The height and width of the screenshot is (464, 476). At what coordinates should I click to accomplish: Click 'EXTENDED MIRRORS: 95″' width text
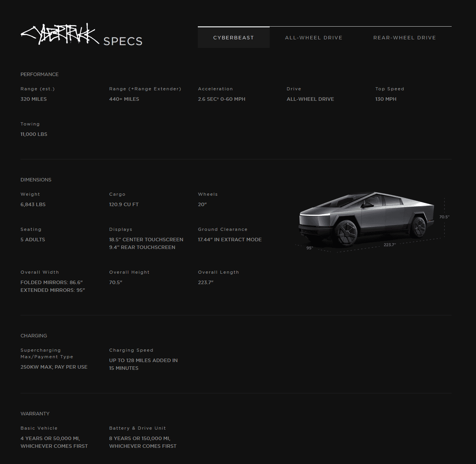point(53,290)
